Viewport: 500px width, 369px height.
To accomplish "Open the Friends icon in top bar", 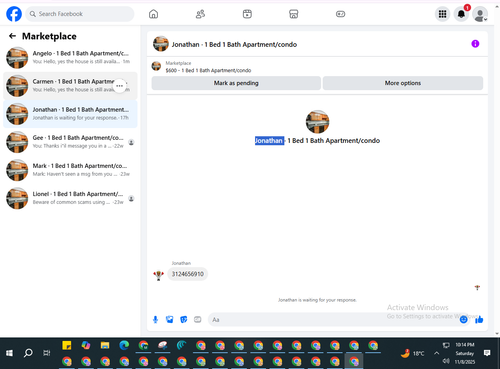I will [x=200, y=14].
